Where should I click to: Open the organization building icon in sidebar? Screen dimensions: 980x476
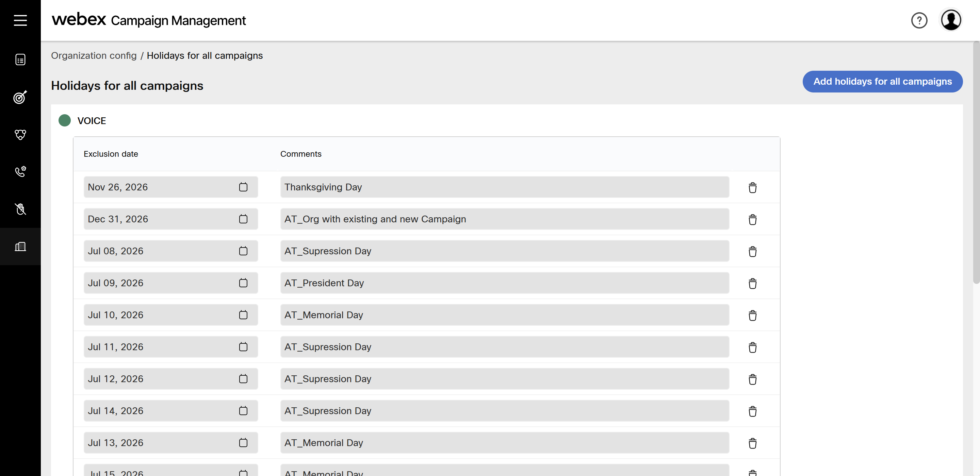[20, 247]
